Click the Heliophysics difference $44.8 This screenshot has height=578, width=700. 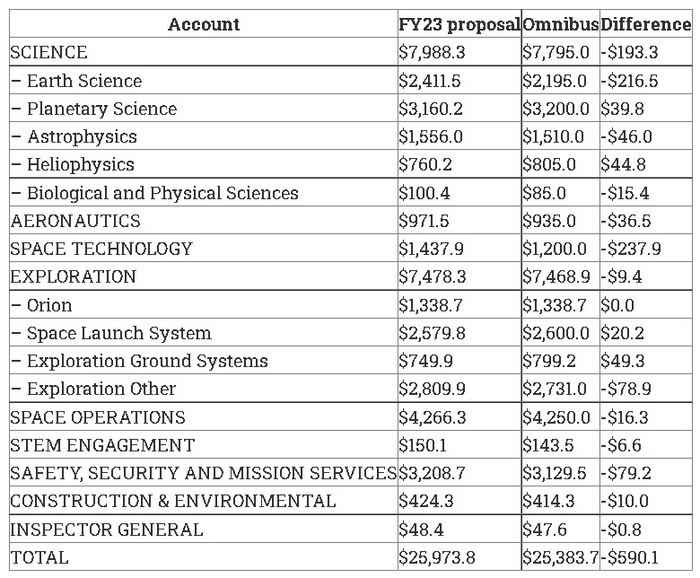tap(620, 164)
